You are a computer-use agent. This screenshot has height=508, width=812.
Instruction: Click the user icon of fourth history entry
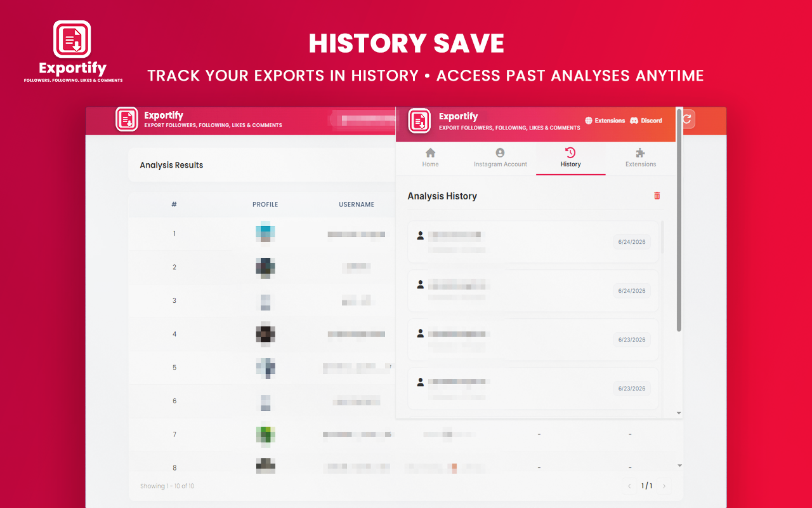click(x=420, y=382)
